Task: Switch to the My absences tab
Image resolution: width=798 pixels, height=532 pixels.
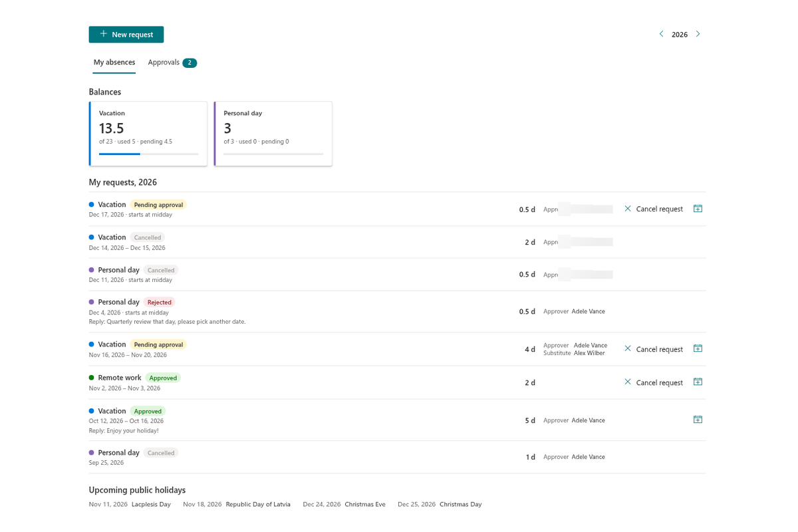Action: [114, 63]
